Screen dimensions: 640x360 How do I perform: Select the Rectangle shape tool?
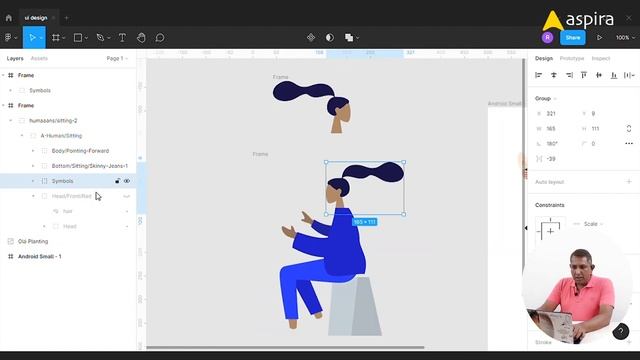(x=78, y=38)
